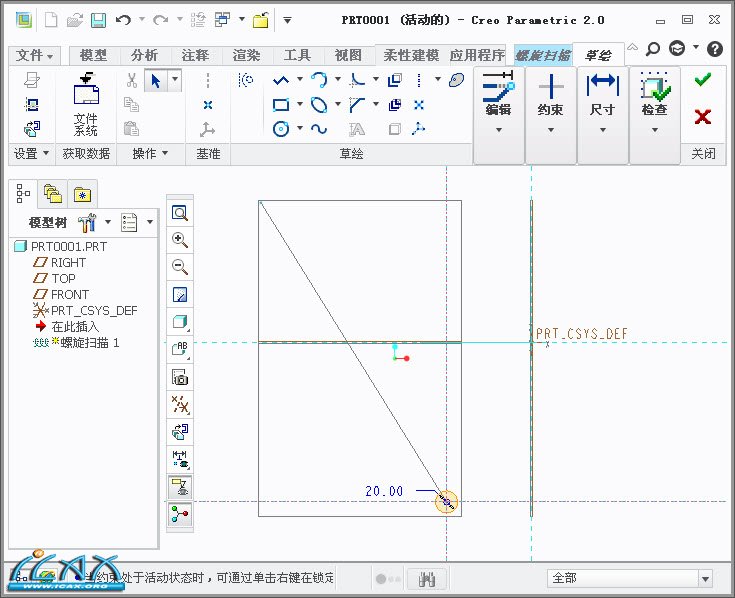
Task: Click the Redo arrow icon
Action: click(161, 20)
